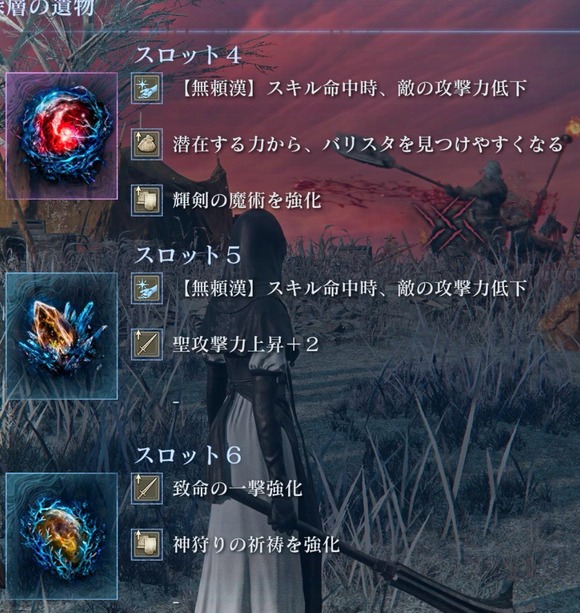Image resolution: width=580 pixels, height=613 pixels.
Task: Click the scroll icon beside 輝剣の魔術を強化
Action: (x=147, y=200)
